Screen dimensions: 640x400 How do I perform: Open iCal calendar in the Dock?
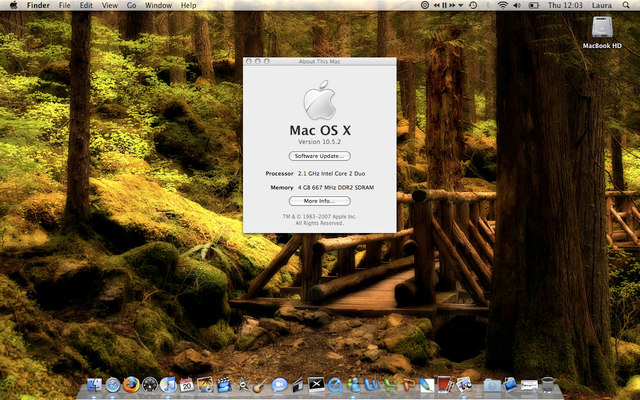pyautogui.click(x=187, y=384)
